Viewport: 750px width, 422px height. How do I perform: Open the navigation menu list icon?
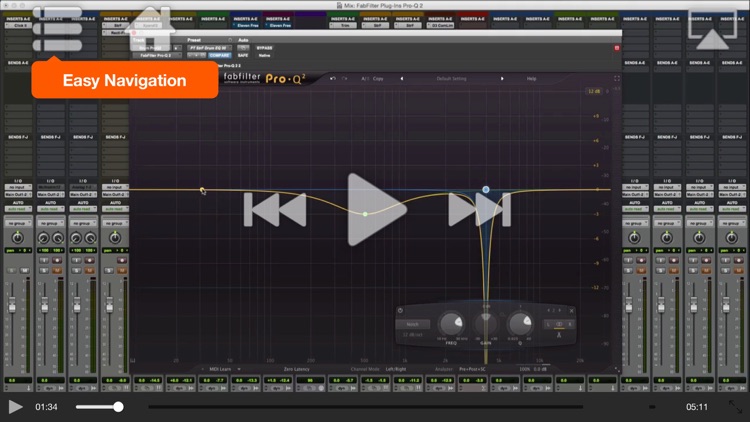57,29
